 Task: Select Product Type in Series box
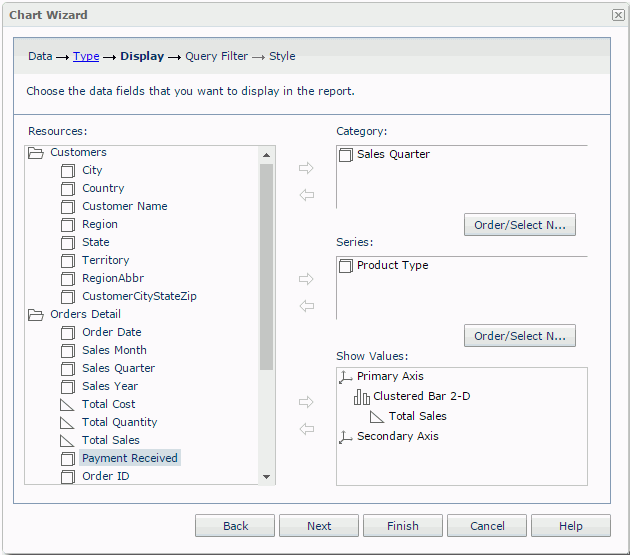(x=393, y=265)
